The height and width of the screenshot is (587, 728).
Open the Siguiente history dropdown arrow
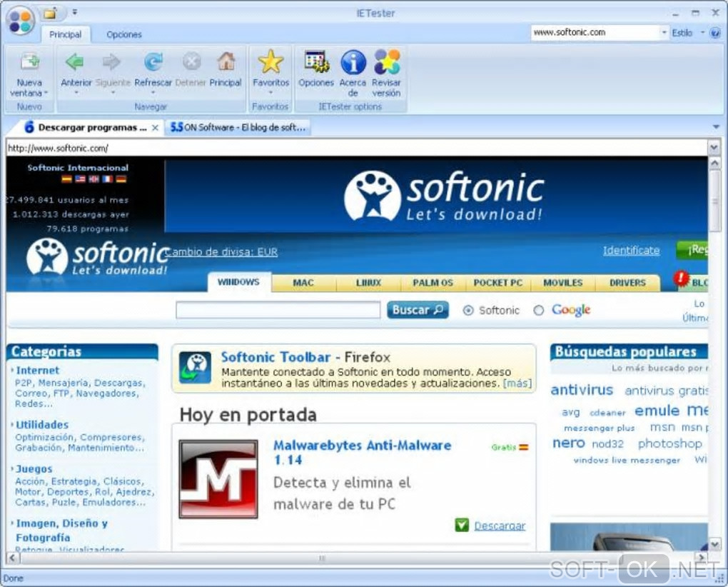coord(113,93)
